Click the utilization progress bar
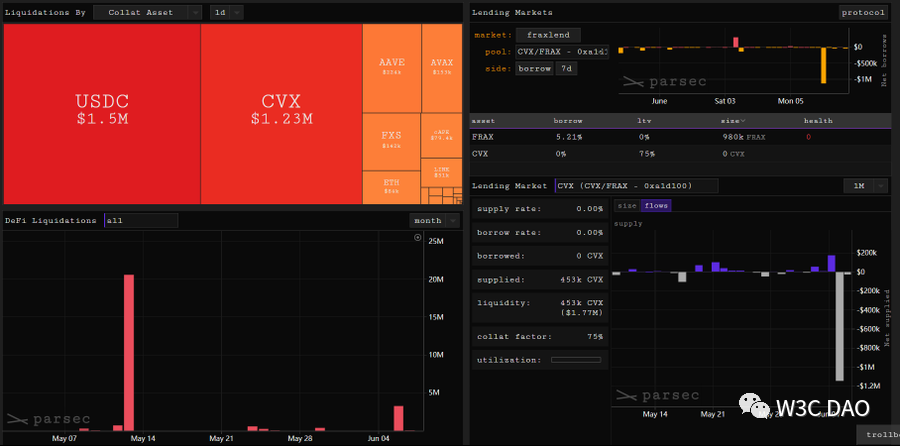This screenshot has width=900, height=446. [x=576, y=360]
